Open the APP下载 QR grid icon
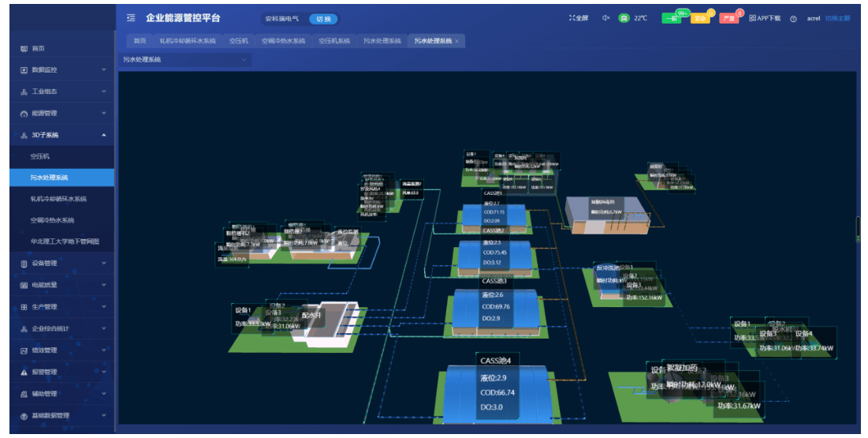Image resolution: width=868 pixels, height=438 pixels. pyautogui.click(x=752, y=17)
